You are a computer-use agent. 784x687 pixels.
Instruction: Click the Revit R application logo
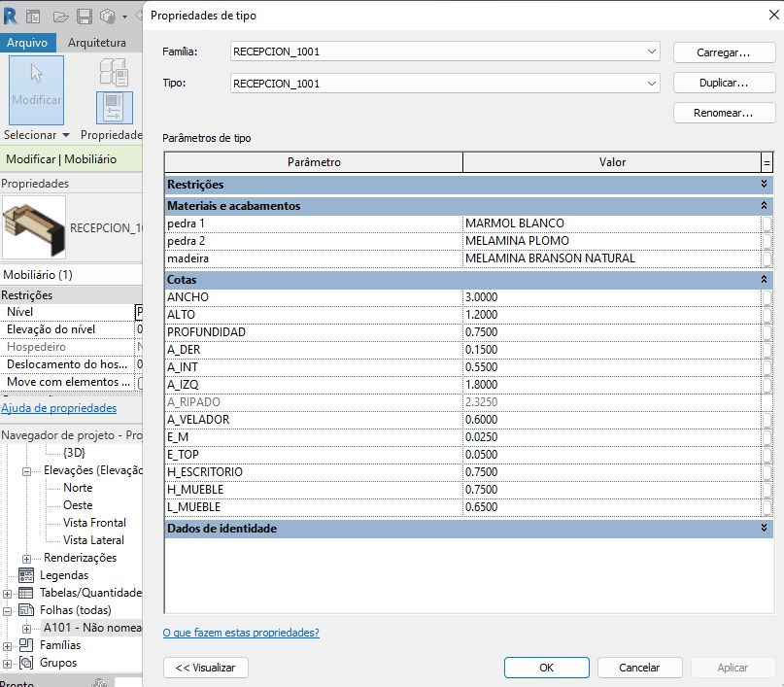[10, 17]
